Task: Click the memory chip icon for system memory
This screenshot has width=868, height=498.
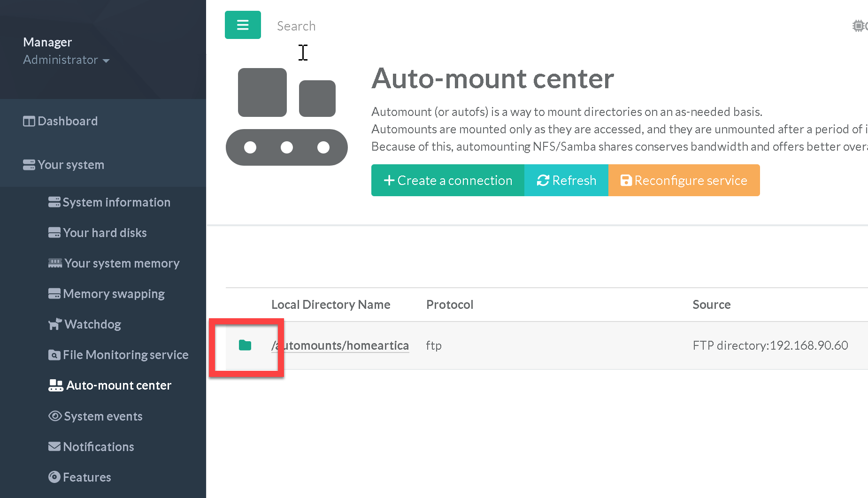Action: [55, 263]
